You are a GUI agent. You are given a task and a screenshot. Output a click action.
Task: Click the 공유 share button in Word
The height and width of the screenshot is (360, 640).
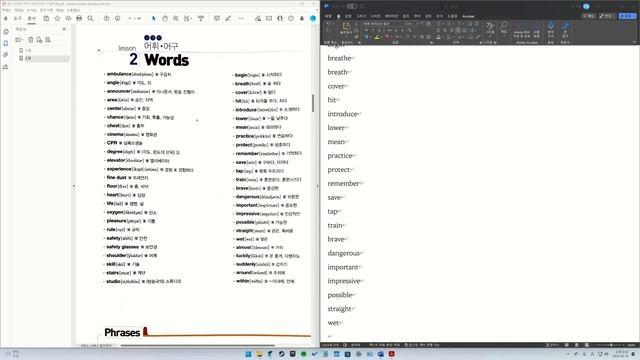click(627, 16)
